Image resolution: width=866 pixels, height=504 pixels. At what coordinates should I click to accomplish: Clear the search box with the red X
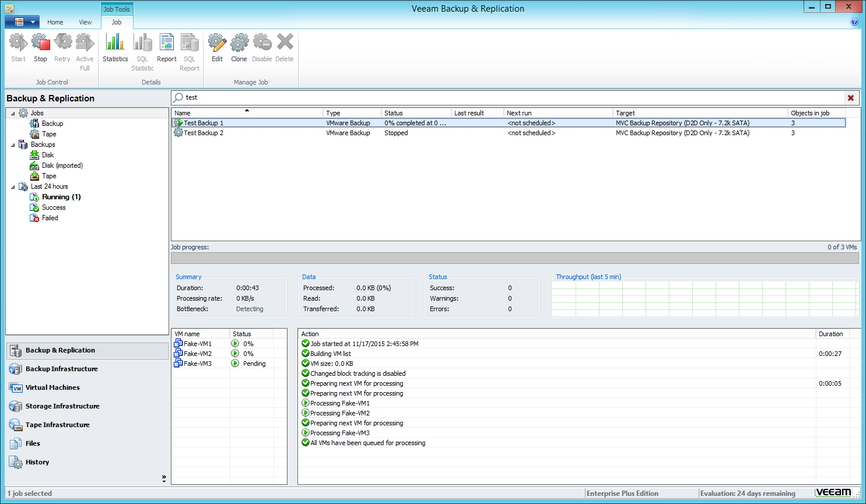(x=851, y=98)
